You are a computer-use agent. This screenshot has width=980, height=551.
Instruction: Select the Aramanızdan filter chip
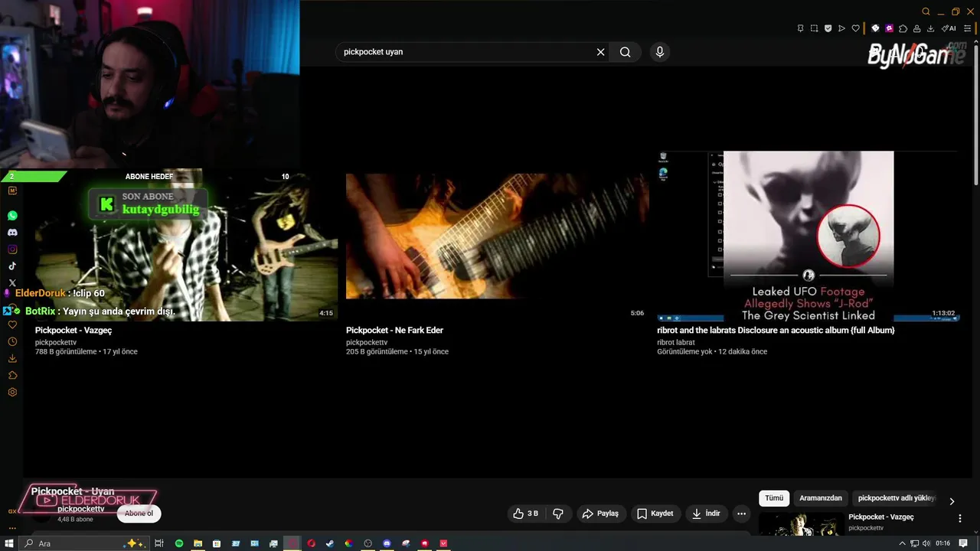821,498
